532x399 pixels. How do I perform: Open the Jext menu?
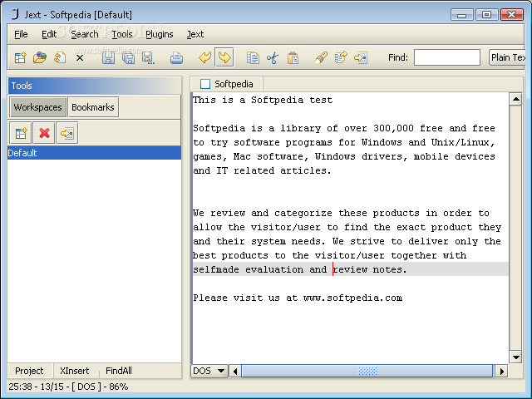pyautogui.click(x=195, y=34)
